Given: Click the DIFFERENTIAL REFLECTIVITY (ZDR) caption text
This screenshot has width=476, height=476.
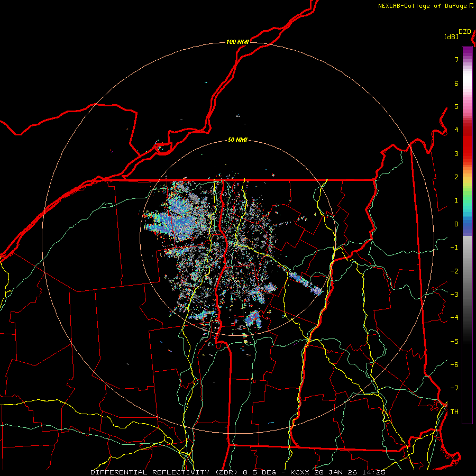Looking at the screenshot, I should [x=165, y=472].
